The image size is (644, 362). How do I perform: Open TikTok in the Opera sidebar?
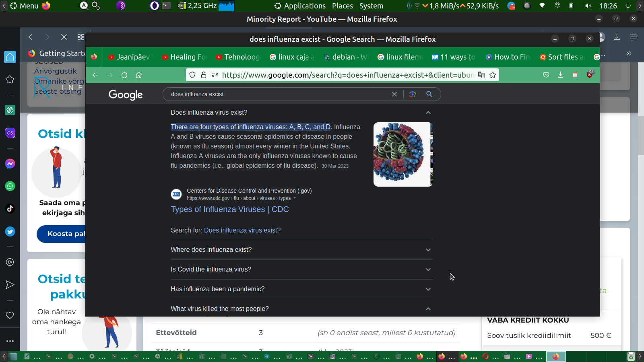(10, 208)
